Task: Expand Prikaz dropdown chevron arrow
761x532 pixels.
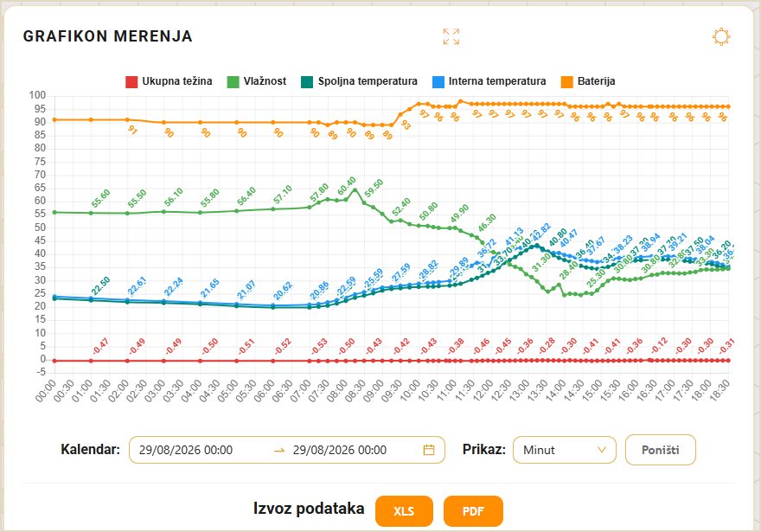Action: (x=601, y=450)
